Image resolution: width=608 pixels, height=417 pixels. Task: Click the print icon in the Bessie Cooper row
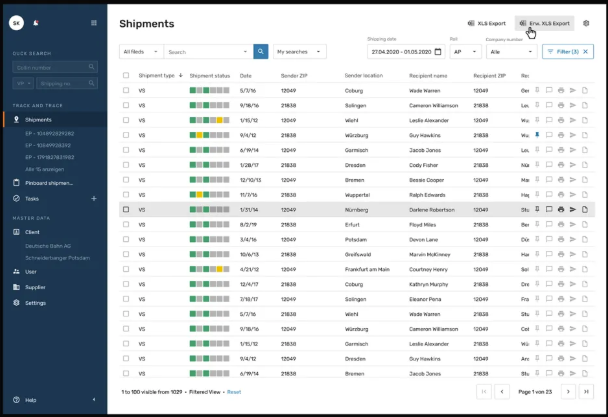pyautogui.click(x=561, y=180)
